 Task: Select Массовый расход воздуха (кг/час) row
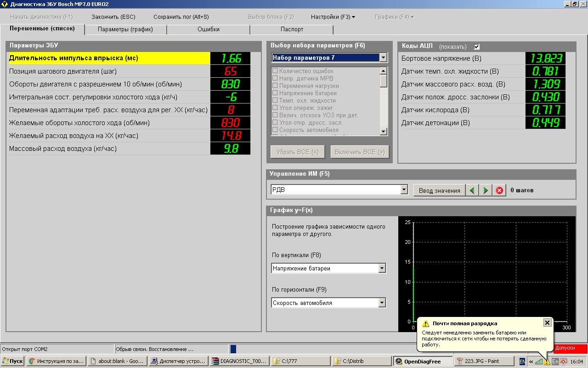pos(130,149)
